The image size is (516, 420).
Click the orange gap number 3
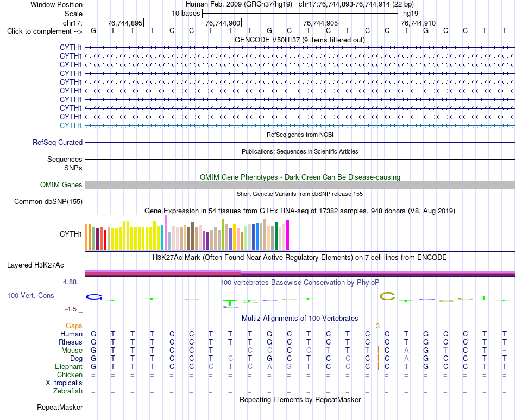point(377,326)
